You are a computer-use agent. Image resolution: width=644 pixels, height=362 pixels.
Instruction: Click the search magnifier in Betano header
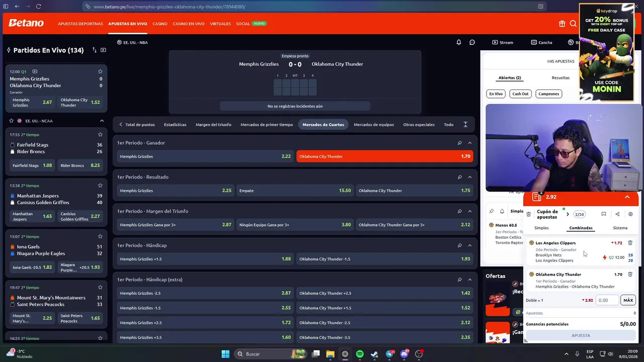(x=573, y=24)
